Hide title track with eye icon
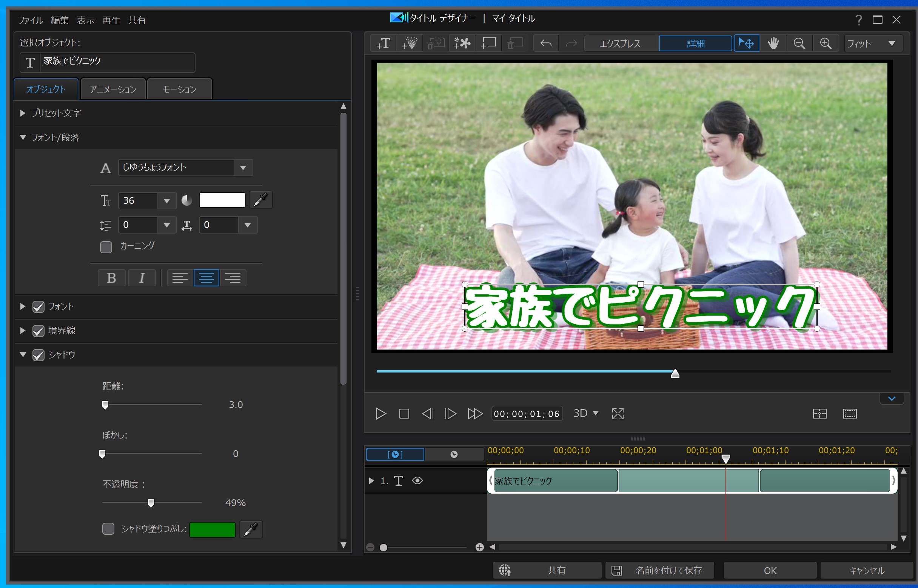The width and height of the screenshot is (918, 588). [417, 481]
